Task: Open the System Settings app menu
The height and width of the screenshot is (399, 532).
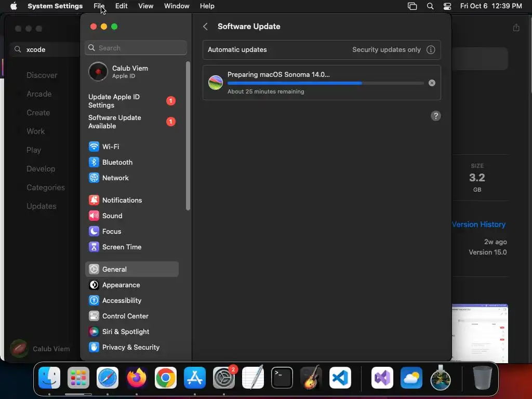Action: (x=55, y=6)
